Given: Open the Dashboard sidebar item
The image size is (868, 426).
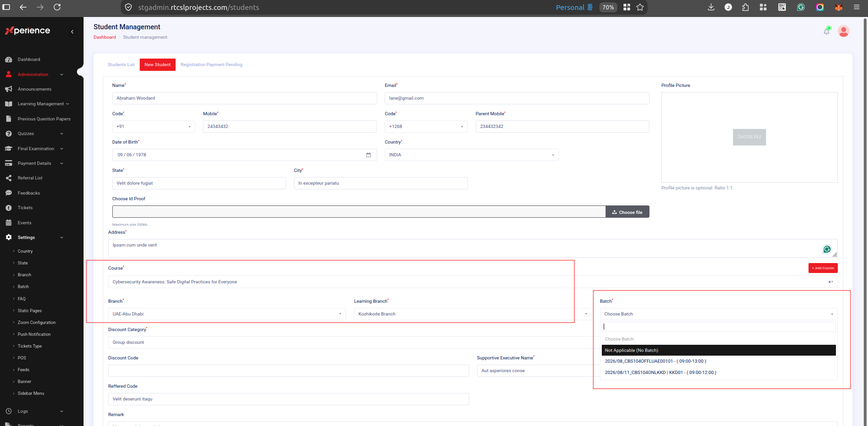Looking at the screenshot, I should (x=28, y=60).
